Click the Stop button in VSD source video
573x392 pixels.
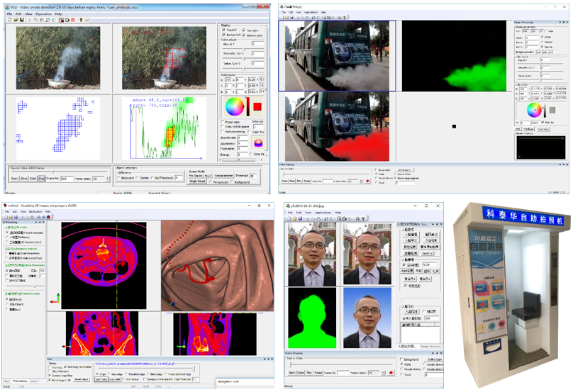click(43, 179)
